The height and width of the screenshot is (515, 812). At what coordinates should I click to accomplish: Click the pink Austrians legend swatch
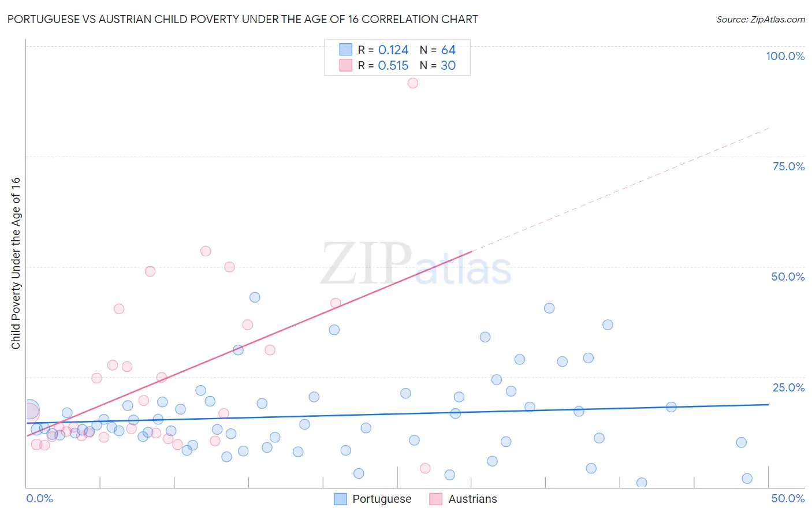(x=436, y=499)
